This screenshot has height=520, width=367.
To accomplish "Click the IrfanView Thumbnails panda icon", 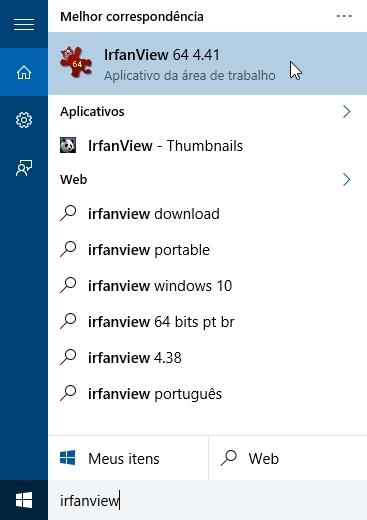I will (68, 145).
